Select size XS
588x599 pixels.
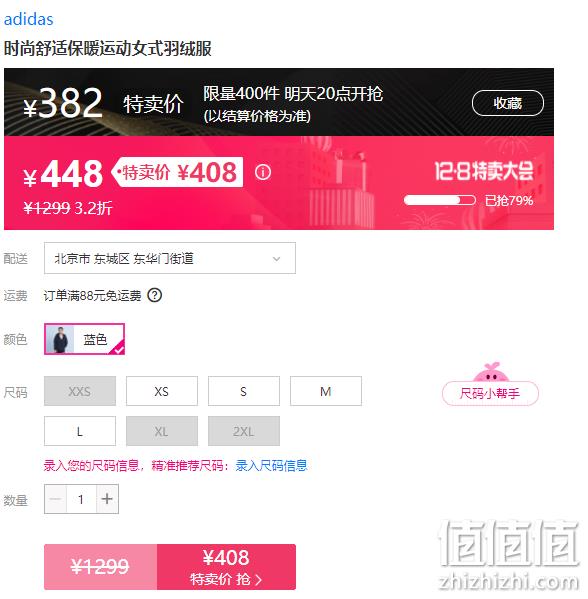[162, 391]
